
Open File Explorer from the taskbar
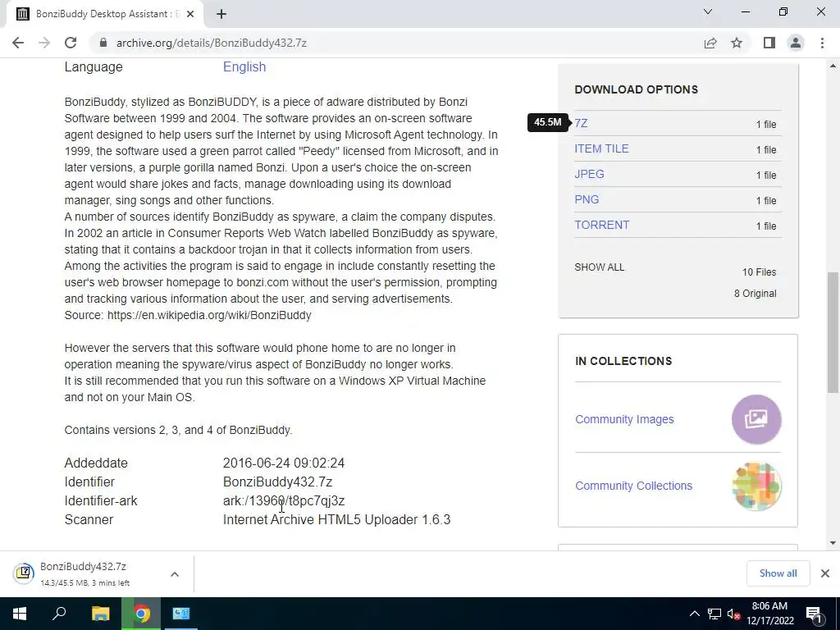point(100,614)
